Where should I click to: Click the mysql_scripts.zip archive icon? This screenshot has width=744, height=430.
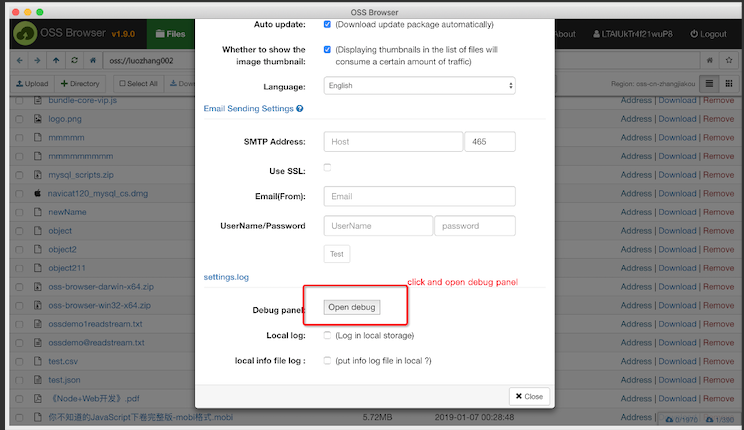coord(38,175)
